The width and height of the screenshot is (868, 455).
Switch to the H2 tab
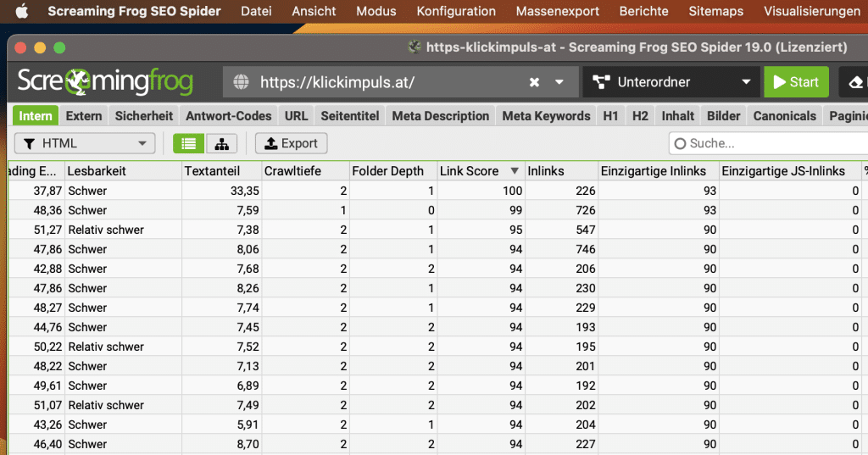coord(640,116)
